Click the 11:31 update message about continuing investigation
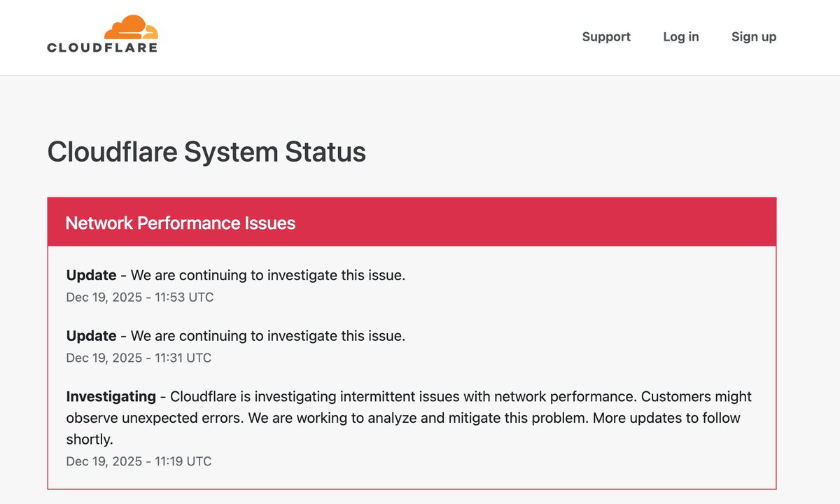 pyautogui.click(x=268, y=336)
